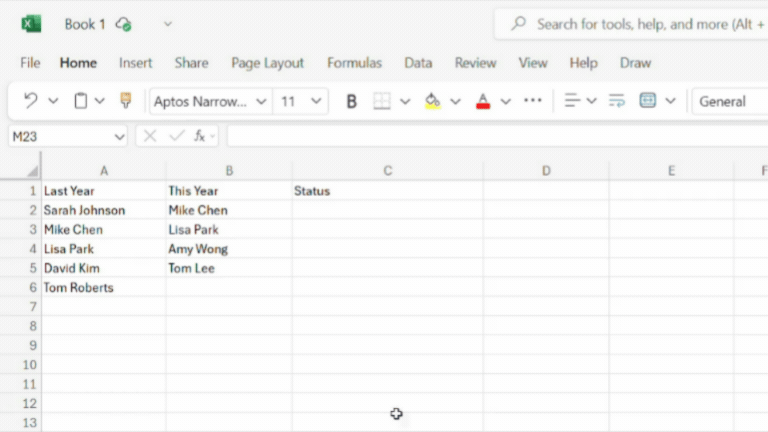This screenshot has height=432, width=768.
Task: Expand the Paste options dropdown
Action: tap(99, 101)
